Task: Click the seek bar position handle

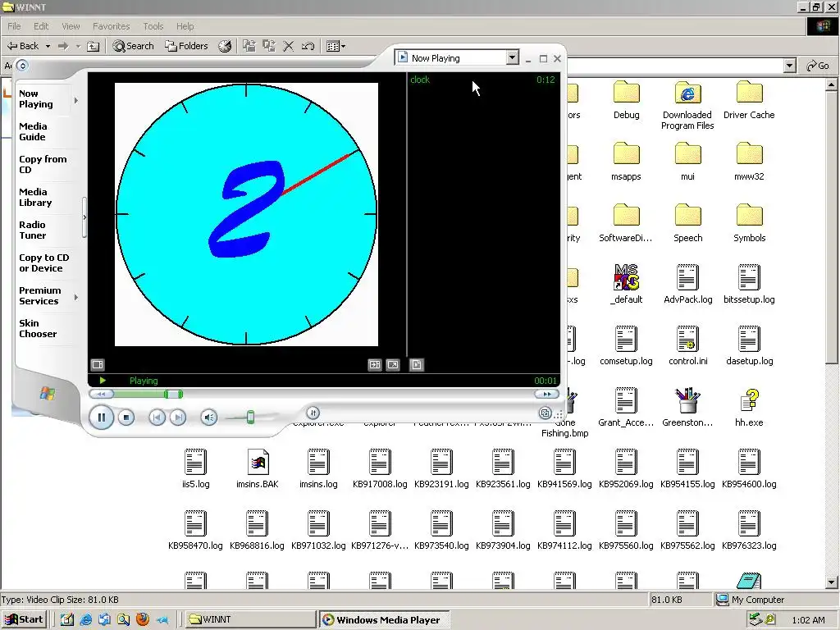Action: pos(173,395)
